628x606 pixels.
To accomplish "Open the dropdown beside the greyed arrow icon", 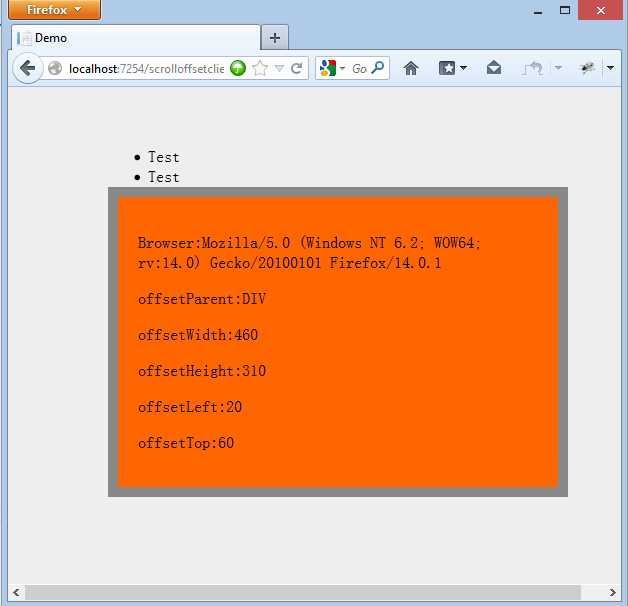I will 558,68.
